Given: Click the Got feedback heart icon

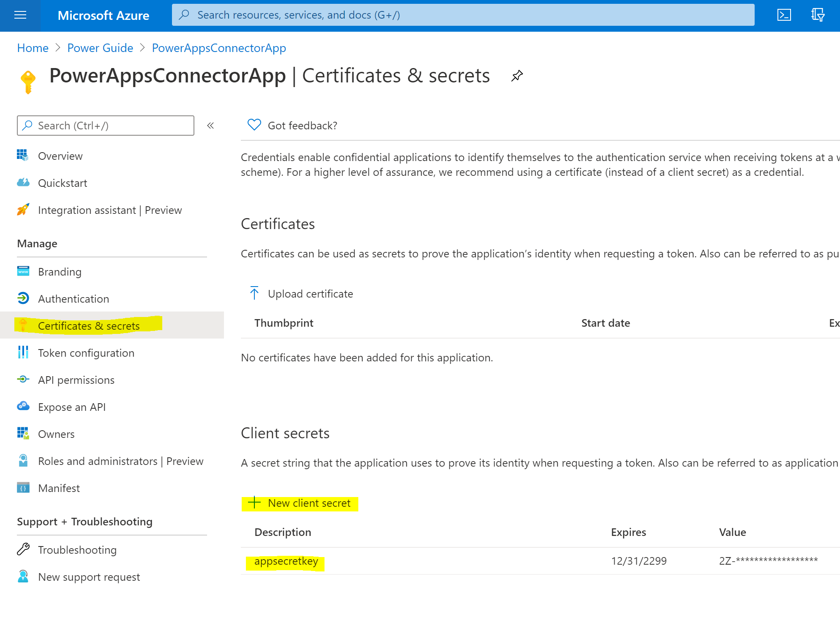Looking at the screenshot, I should click(254, 125).
